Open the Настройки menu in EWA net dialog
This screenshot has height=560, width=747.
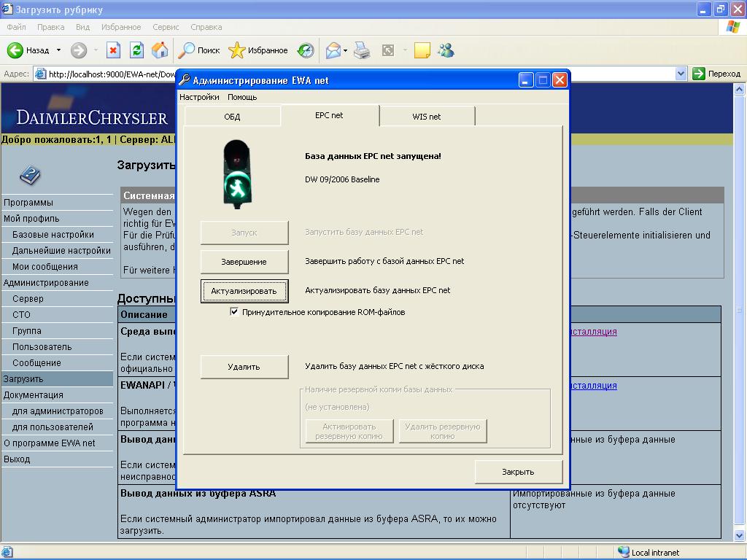click(199, 97)
